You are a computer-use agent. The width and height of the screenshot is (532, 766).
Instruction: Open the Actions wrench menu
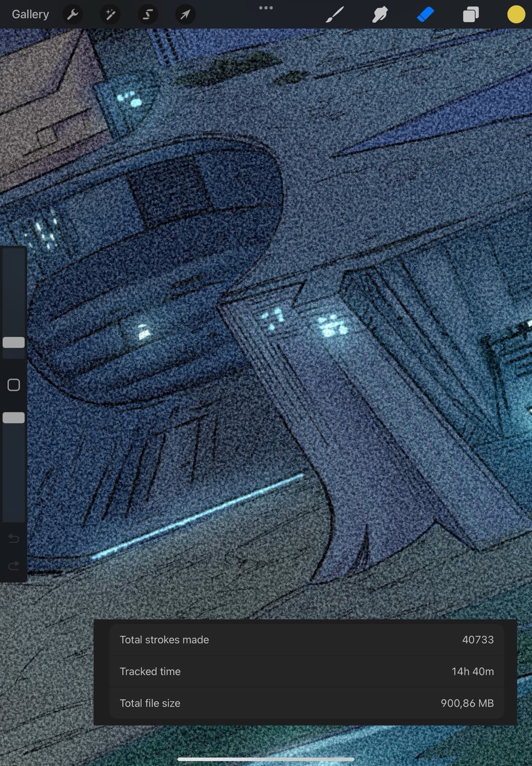(x=72, y=15)
